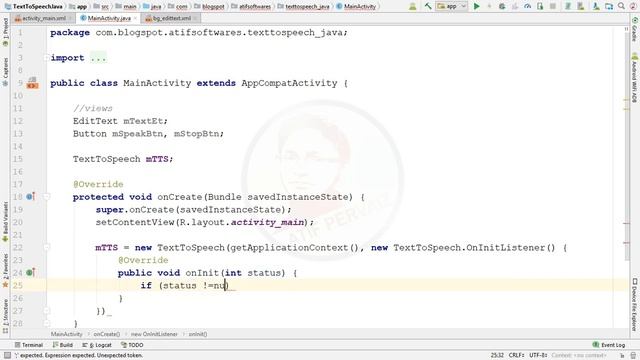
Task: Collapse the fold marker on line 22
Action: [47, 248]
